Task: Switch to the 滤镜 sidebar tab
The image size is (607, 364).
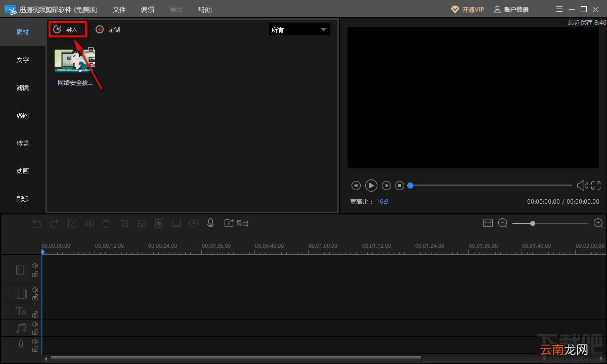Action: click(x=23, y=87)
